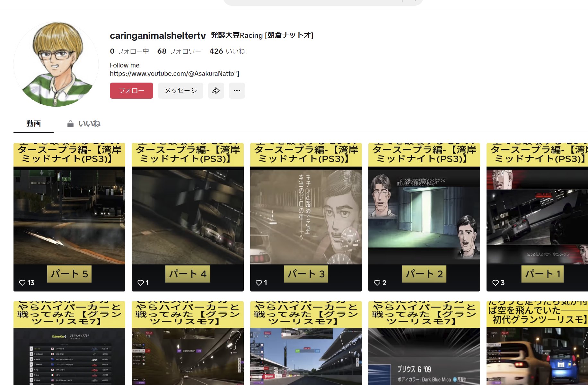Click the YouTube AsakuraNatto link in bio

click(174, 74)
